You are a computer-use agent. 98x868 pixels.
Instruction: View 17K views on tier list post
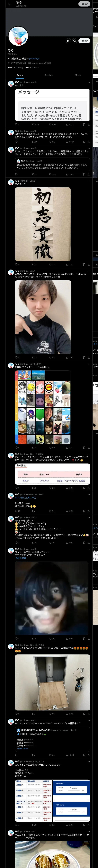(70, 448)
